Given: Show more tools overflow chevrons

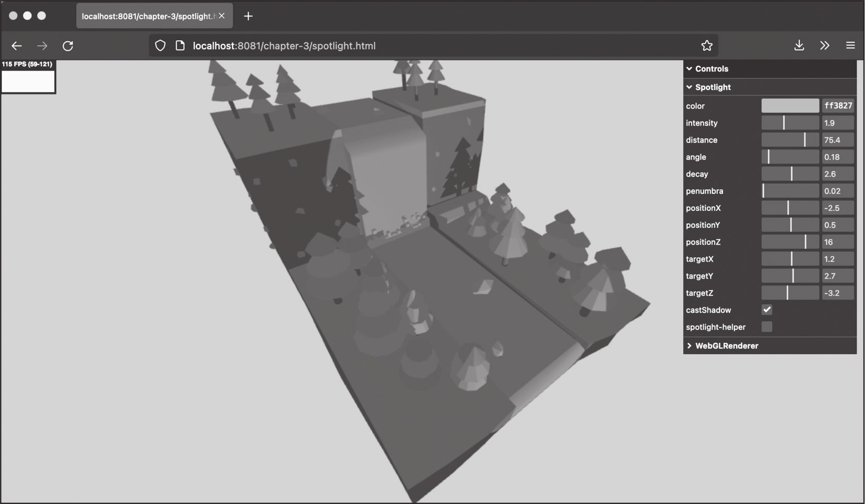Looking at the screenshot, I should (x=825, y=46).
